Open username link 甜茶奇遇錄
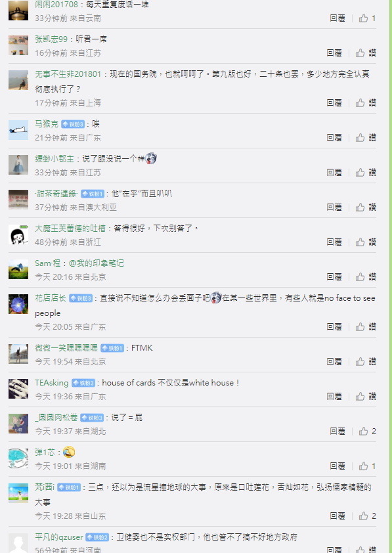 pos(56,193)
